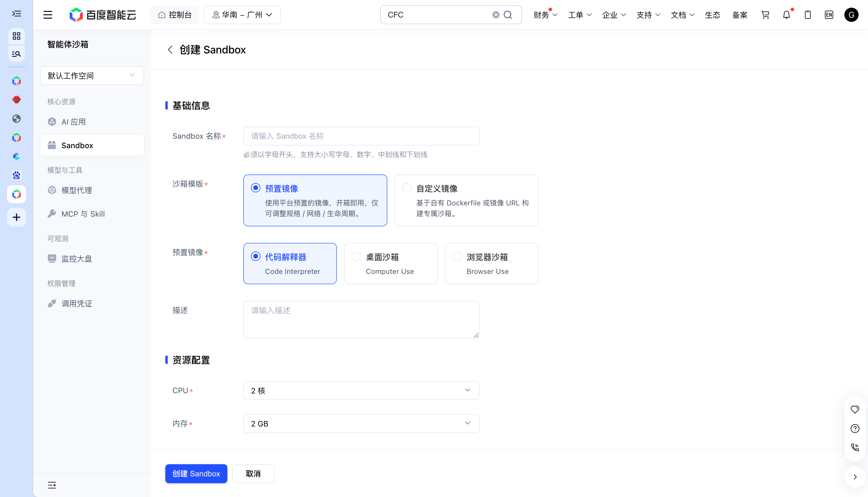Select 预置镜像 sandbox template
The height and width of the screenshot is (497, 868).
point(315,200)
